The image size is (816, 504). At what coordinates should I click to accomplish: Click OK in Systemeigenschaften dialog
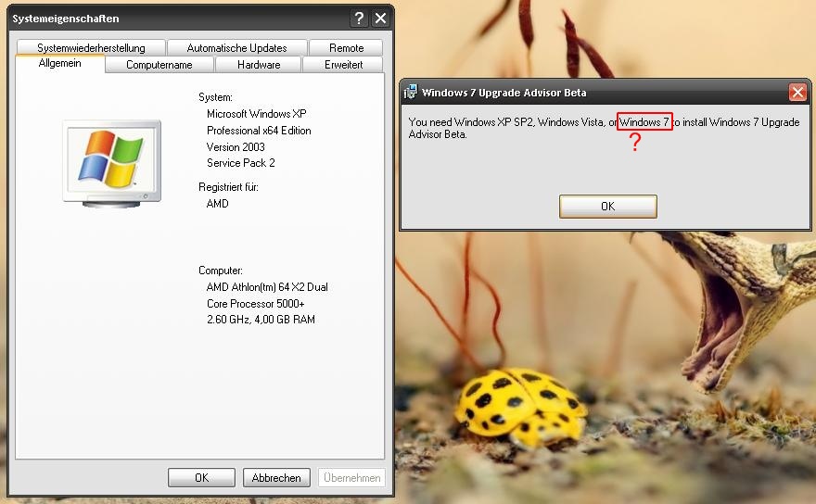click(x=201, y=477)
